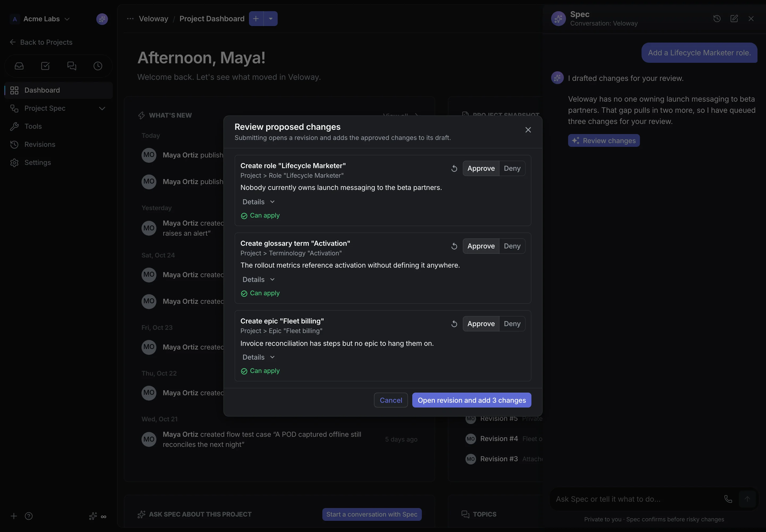Open Tools in sidebar
The width and height of the screenshot is (766, 532).
pos(58,126)
